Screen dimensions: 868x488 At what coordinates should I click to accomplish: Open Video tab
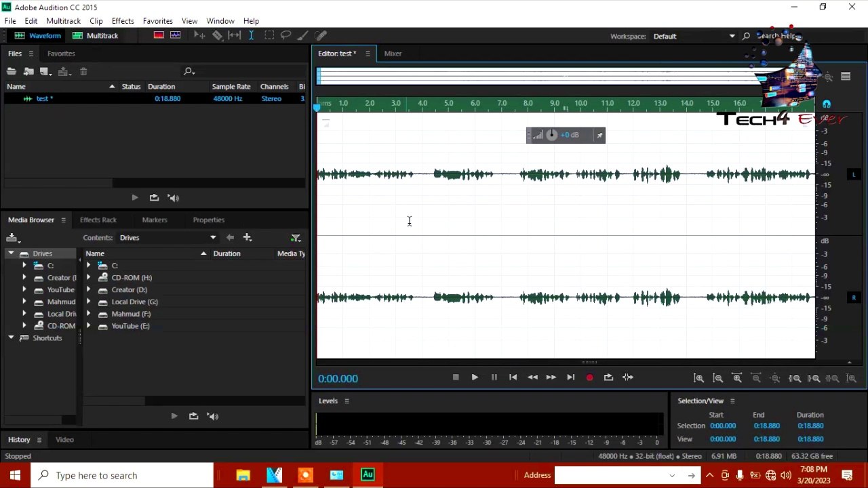(64, 440)
